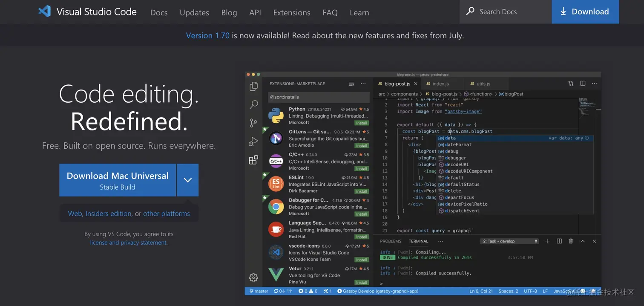Add a new terminal with plus icon

click(x=547, y=241)
